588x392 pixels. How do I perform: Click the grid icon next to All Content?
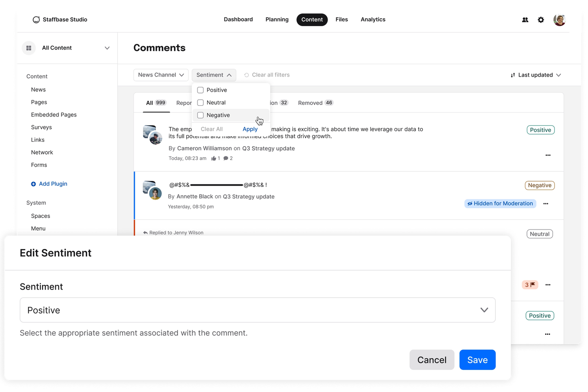pos(28,48)
